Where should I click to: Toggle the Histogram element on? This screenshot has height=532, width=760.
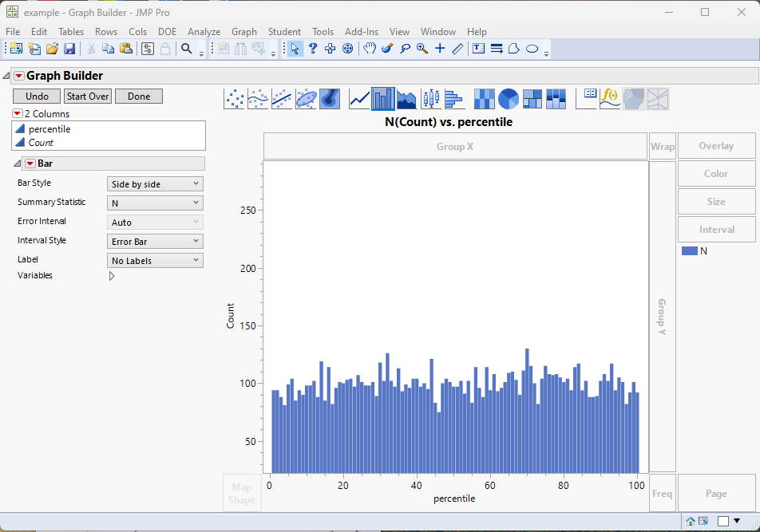(455, 98)
